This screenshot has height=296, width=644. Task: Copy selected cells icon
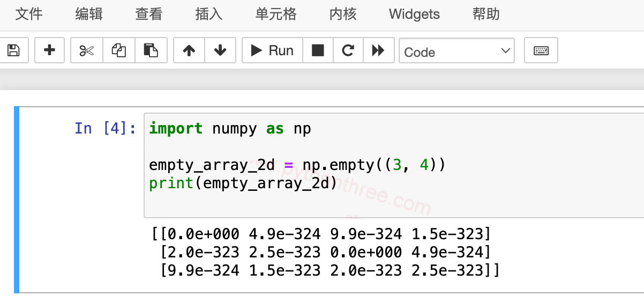tap(119, 50)
